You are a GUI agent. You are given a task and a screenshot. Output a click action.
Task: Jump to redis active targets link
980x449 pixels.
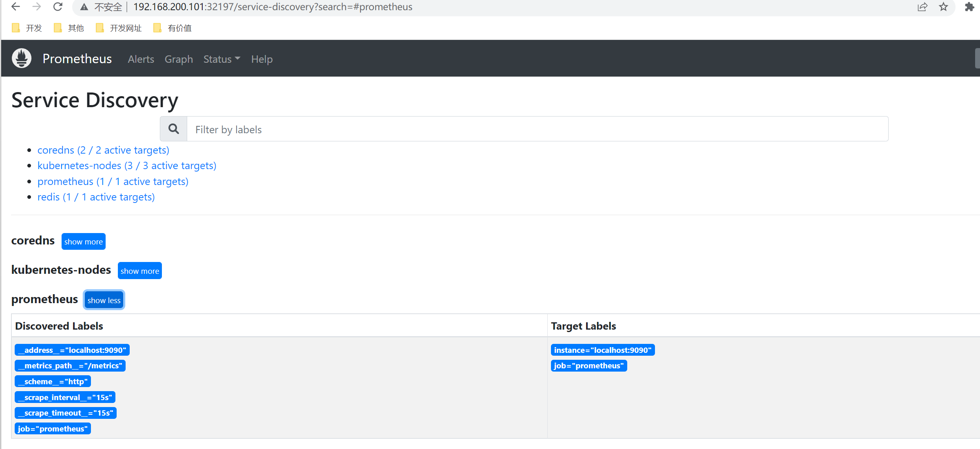tap(96, 197)
